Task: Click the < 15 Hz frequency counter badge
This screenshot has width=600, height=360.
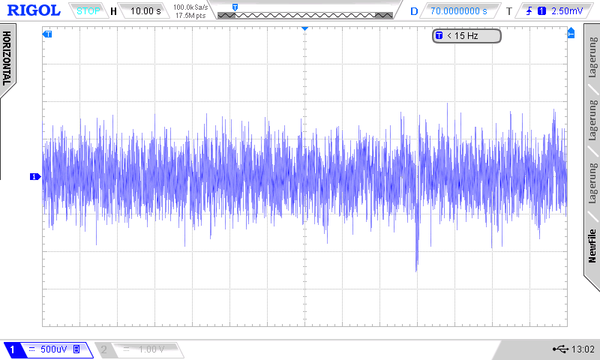Action: (466, 36)
